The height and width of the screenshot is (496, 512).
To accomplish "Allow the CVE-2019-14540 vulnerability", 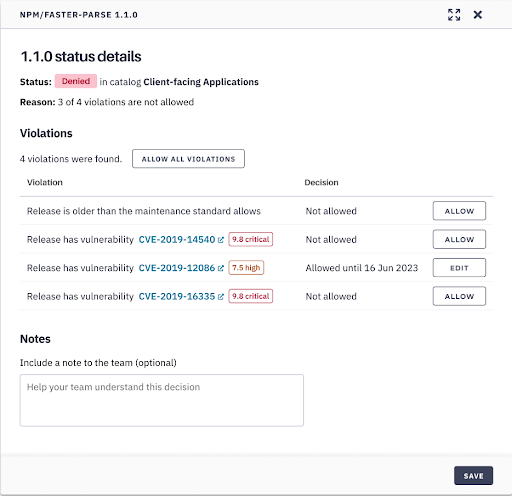I will [x=459, y=239].
